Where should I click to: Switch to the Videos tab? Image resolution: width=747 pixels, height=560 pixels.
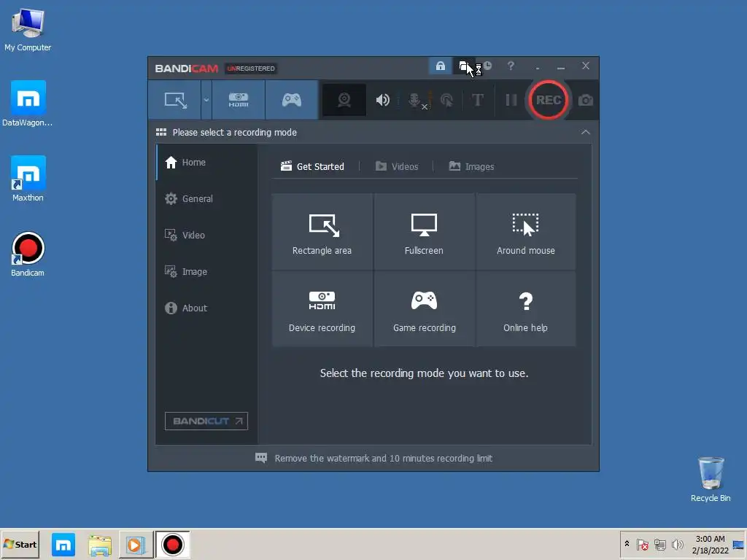(x=397, y=167)
